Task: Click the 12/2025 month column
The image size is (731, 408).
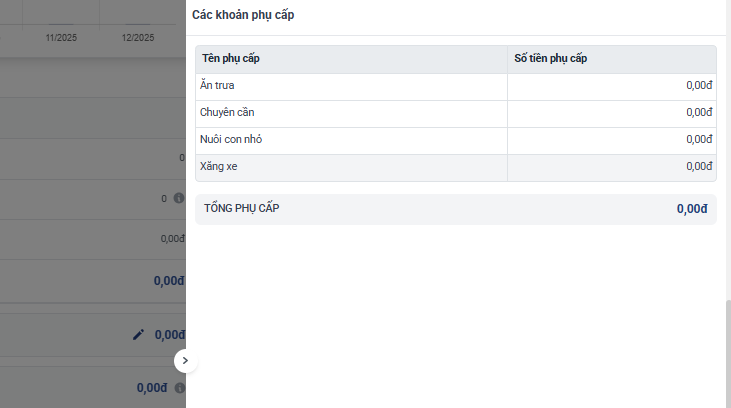Action: [137, 38]
